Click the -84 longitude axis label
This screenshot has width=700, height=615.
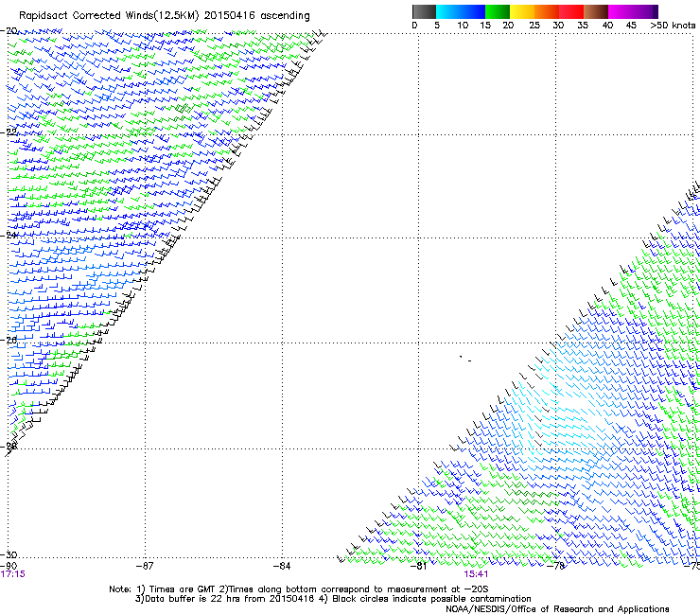[x=282, y=566]
